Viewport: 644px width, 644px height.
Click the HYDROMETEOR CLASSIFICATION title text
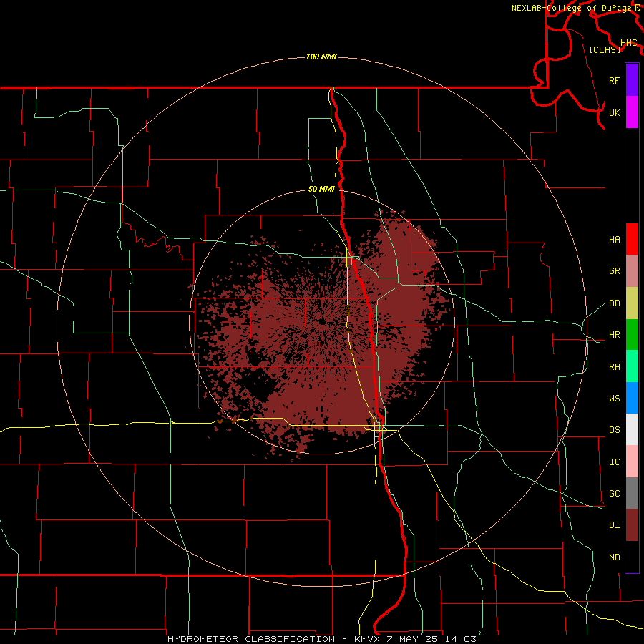click(x=251, y=639)
